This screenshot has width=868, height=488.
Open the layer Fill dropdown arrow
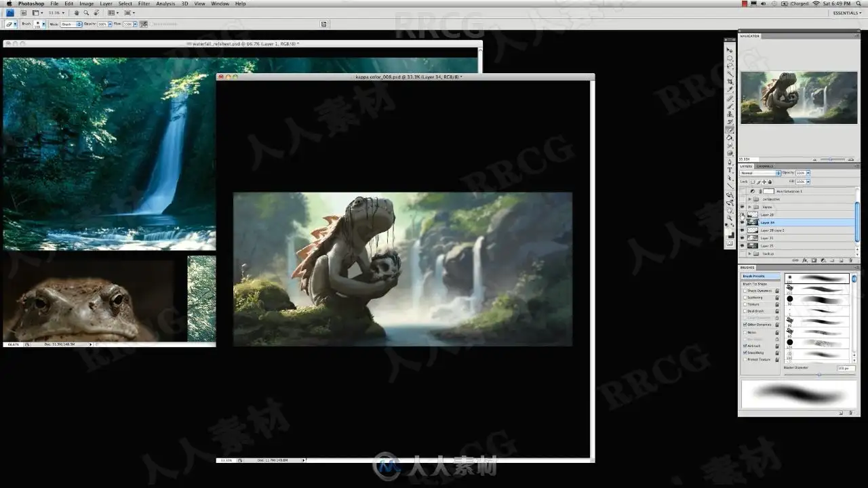808,182
